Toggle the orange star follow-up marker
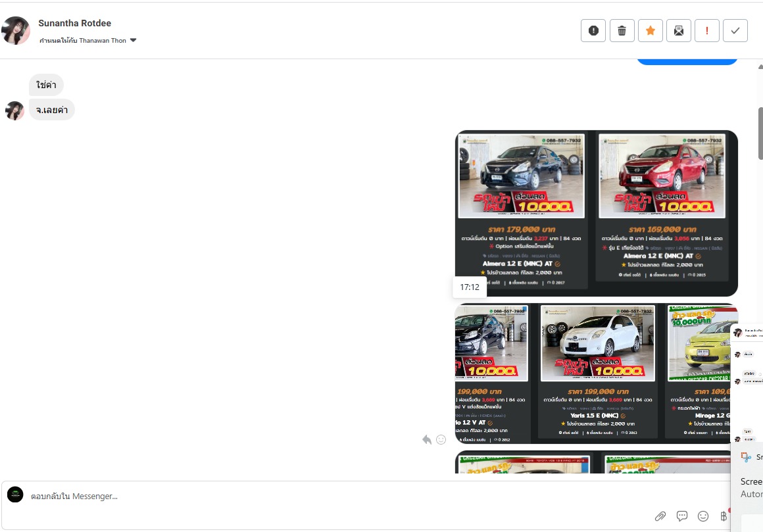Screen dimensions: 763x532 click(650, 31)
